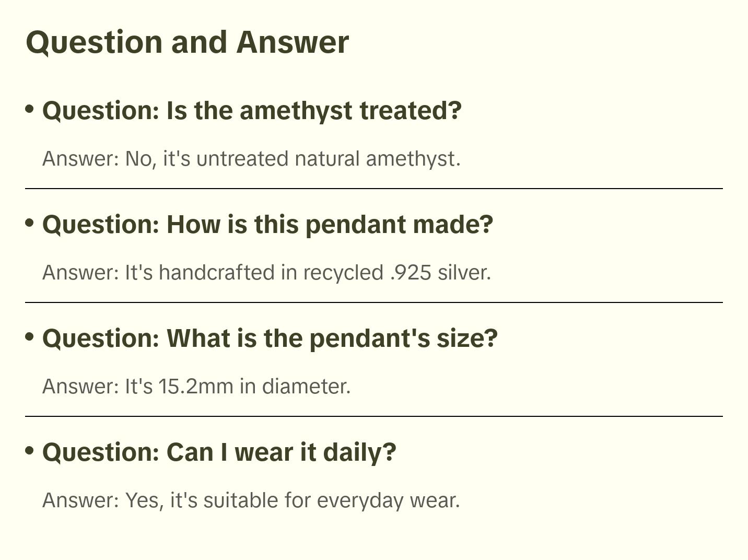Image resolution: width=748 pixels, height=560 pixels.
Task: Click the suitable for everyday wear answer
Action: (251, 500)
